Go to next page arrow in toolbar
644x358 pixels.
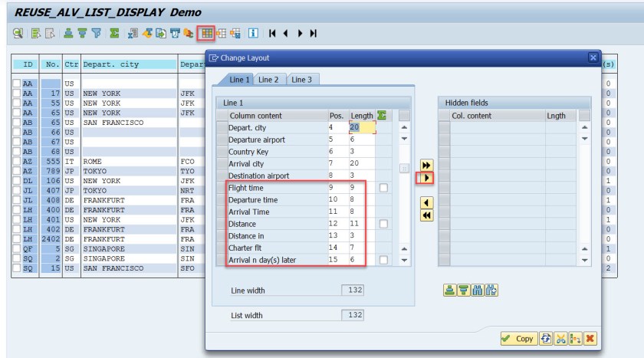(x=300, y=33)
